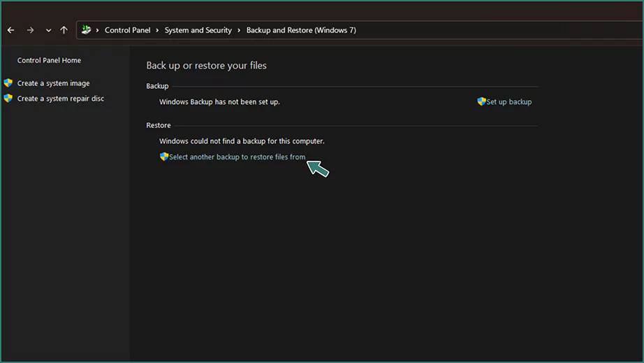
Task: Go back using the Back arrow
Action: pyautogui.click(x=10, y=30)
